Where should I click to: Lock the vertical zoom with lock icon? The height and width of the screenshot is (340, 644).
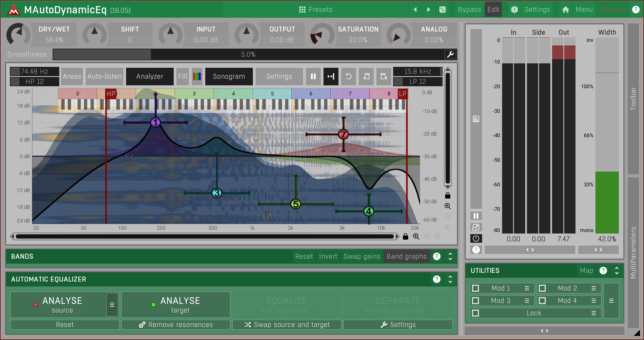pos(448,195)
